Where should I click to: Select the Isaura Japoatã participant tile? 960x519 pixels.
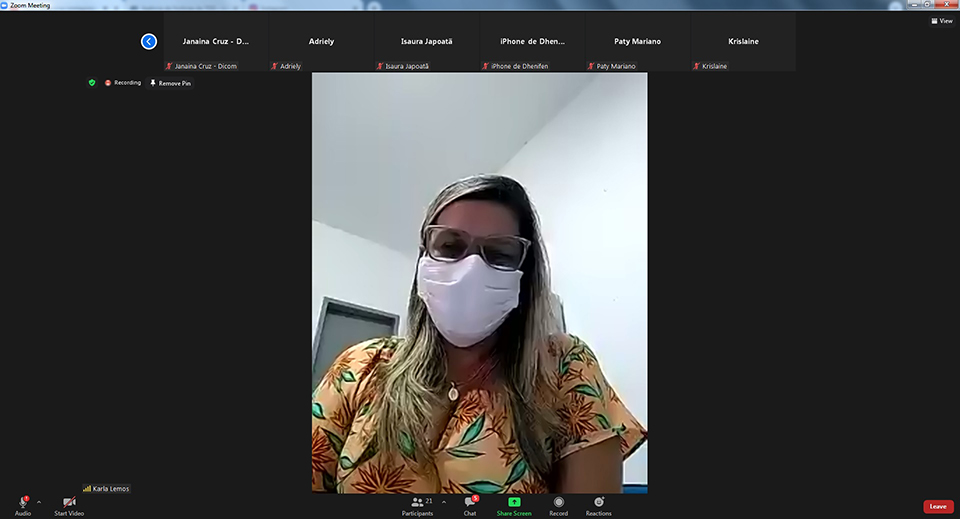tap(426, 42)
